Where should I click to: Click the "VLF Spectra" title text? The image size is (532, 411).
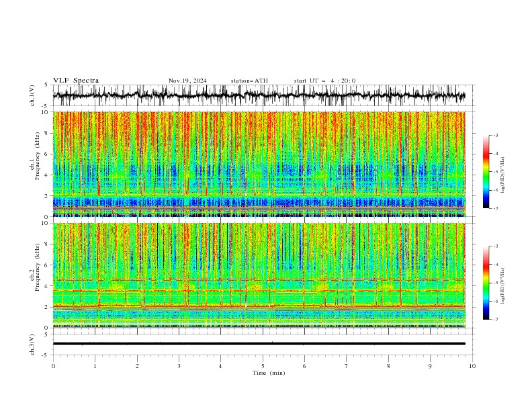click(x=76, y=81)
